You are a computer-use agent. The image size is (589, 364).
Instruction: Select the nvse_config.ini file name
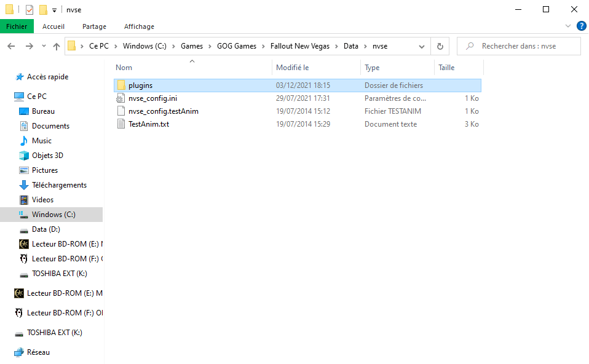coord(152,98)
